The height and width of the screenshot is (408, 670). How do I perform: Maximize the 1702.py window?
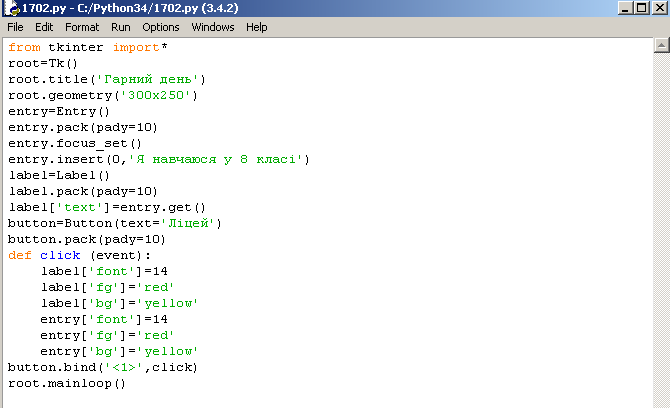[642, 8]
